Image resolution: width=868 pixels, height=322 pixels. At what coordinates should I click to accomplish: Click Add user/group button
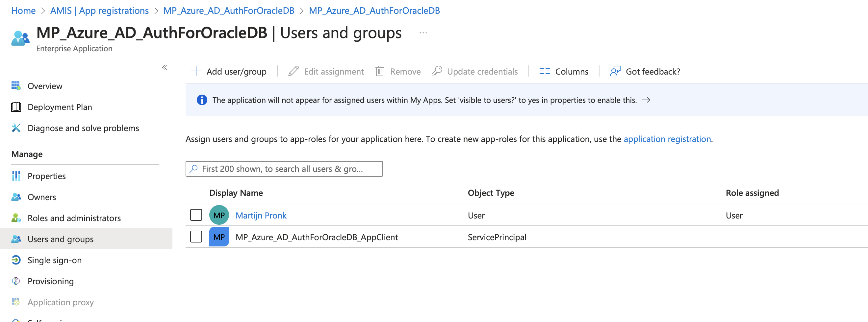pos(229,71)
